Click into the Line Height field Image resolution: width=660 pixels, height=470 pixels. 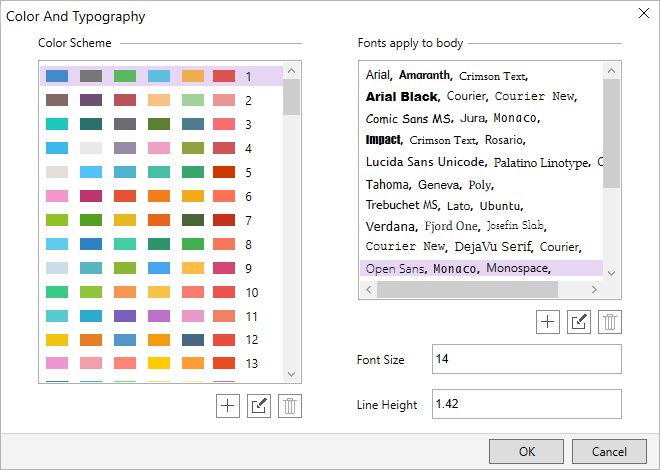point(526,404)
